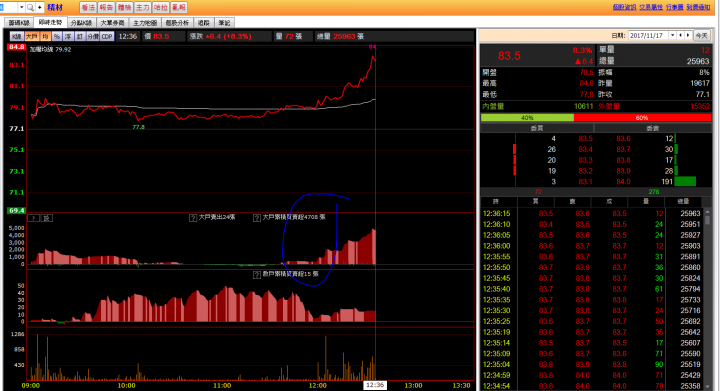Open the help icon beside 散戶累積買賣超
Viewport: 720px width, 391px height.
(x=257, y=274)
